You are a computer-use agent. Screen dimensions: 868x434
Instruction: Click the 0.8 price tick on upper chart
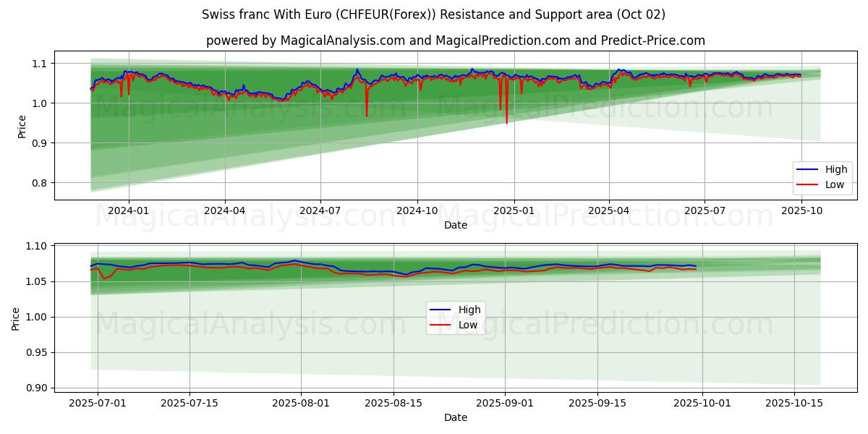tap(38, 183)
